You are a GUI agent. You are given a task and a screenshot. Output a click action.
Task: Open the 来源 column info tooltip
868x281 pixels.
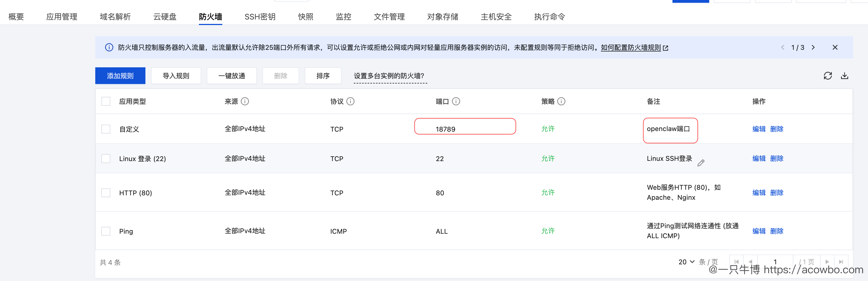point(245,101)
